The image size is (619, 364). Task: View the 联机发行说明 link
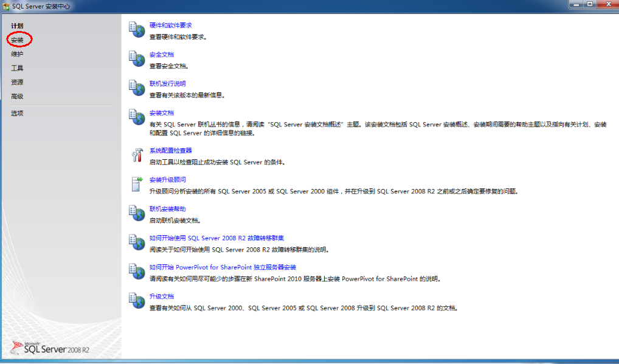tap(167, 84)
